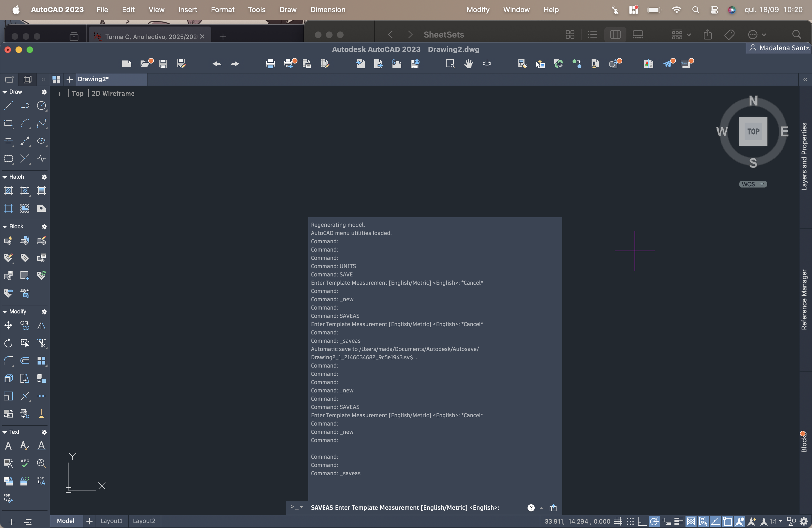Toggle grid display in status bar

point(618,521)
